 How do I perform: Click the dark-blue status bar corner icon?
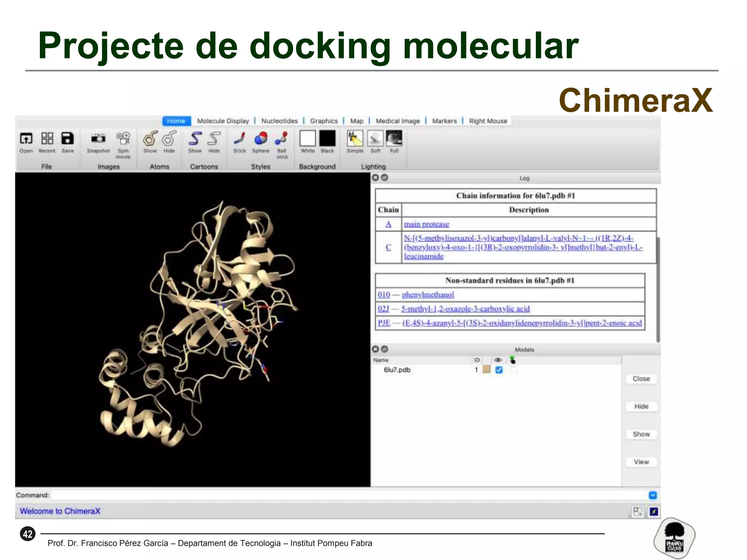654,512
